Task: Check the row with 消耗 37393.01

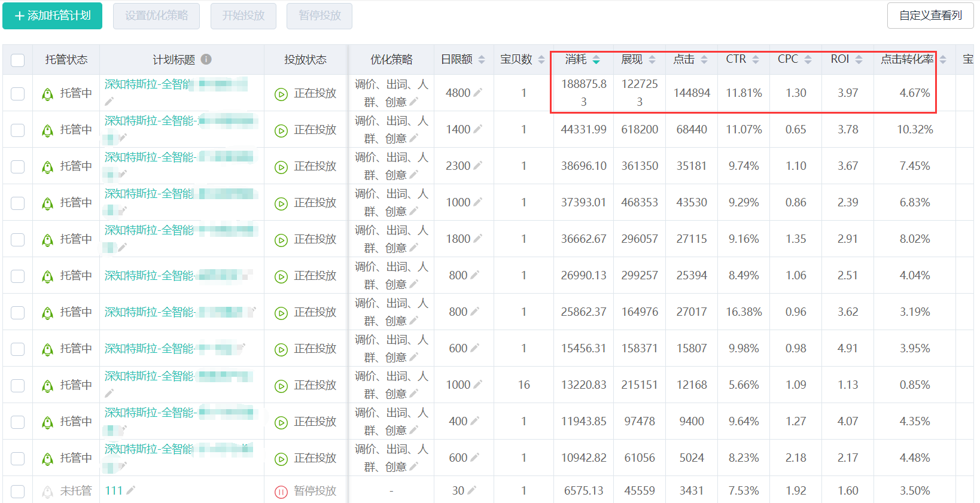Action: coord(18,203)
